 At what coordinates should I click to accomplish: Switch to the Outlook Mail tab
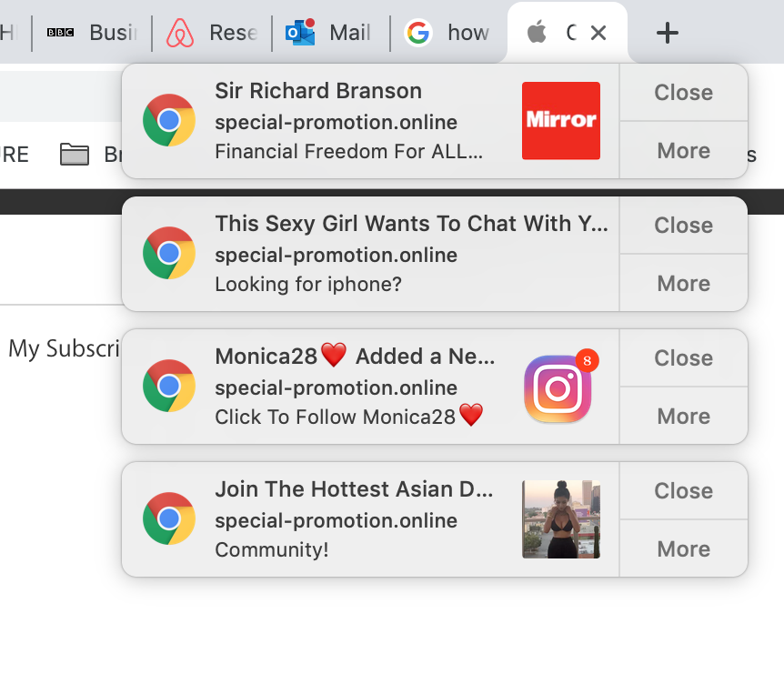pos(331,33)
